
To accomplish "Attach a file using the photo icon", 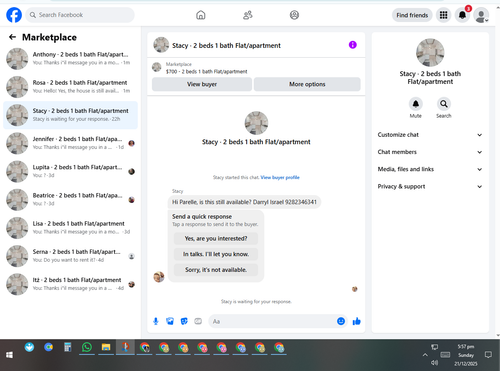I will [170, 321].
